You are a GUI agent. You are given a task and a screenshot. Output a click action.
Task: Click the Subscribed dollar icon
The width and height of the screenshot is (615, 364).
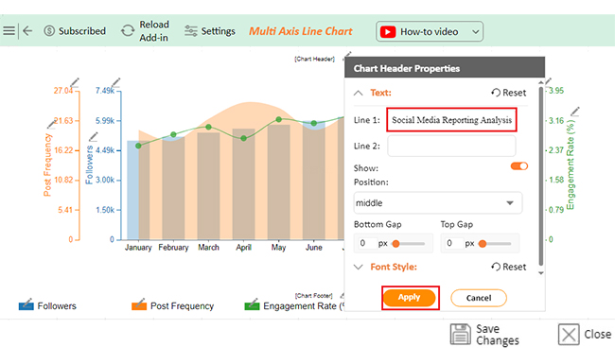pos(49,30)
